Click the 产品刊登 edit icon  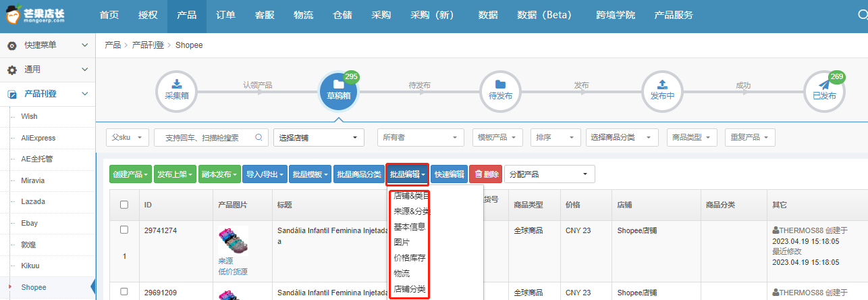click(x=12, y=94)
